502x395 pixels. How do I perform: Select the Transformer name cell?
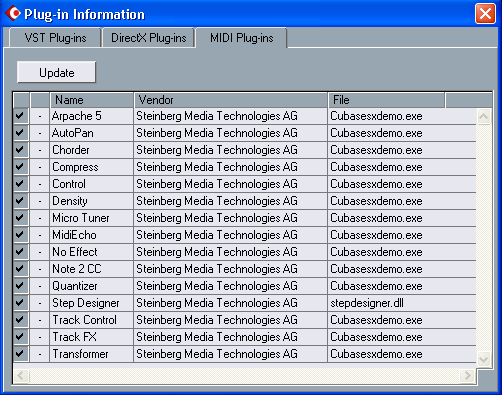pyautogui.click(x=92, y=354)
